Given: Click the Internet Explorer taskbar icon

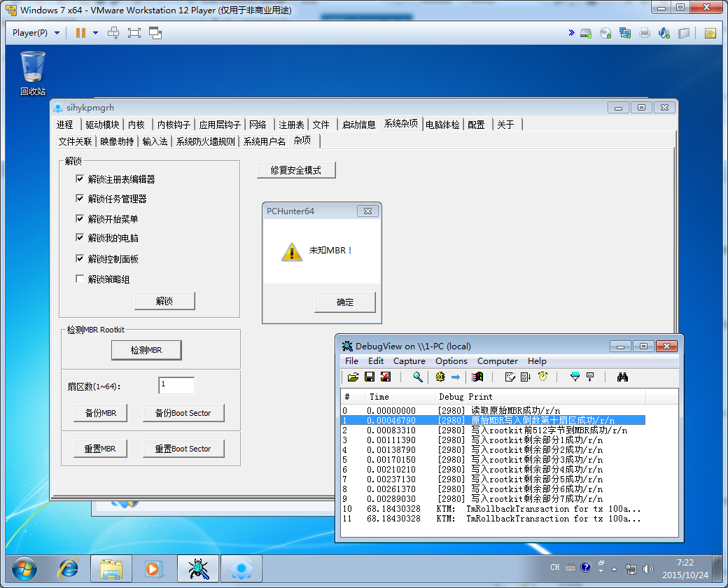Looking at the screenshot, I should click(69, 568).
